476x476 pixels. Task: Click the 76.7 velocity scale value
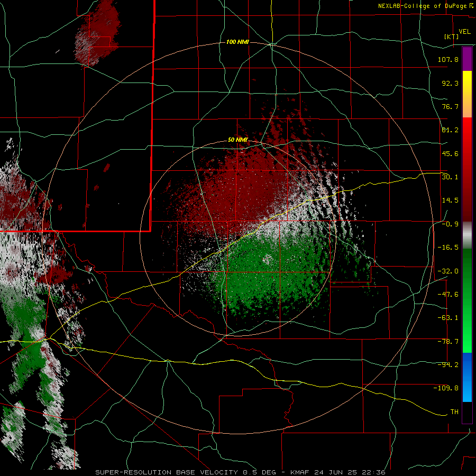click(x=450, y=106)
